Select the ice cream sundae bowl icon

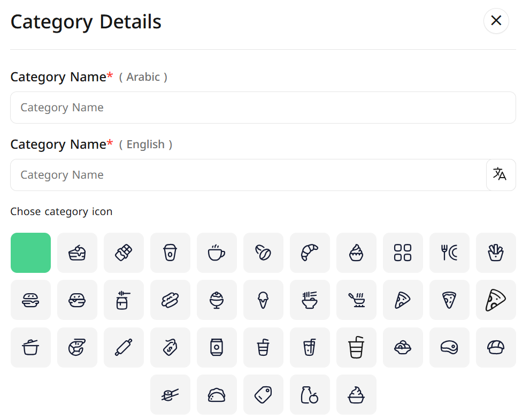[x=217, y=300]
